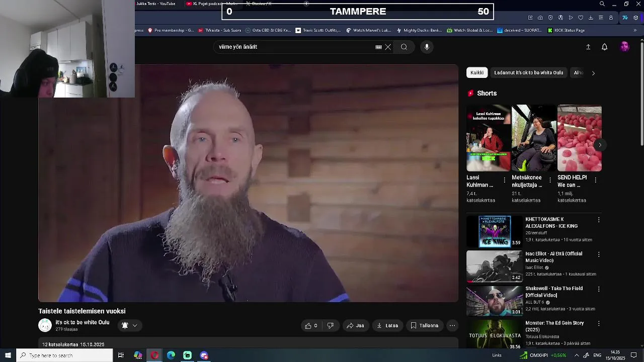Image resolution: width=644 pixels, height=362 pixels.
Task: Open the KICK Status Page bookmark
Action: click(x=566, y=30)
